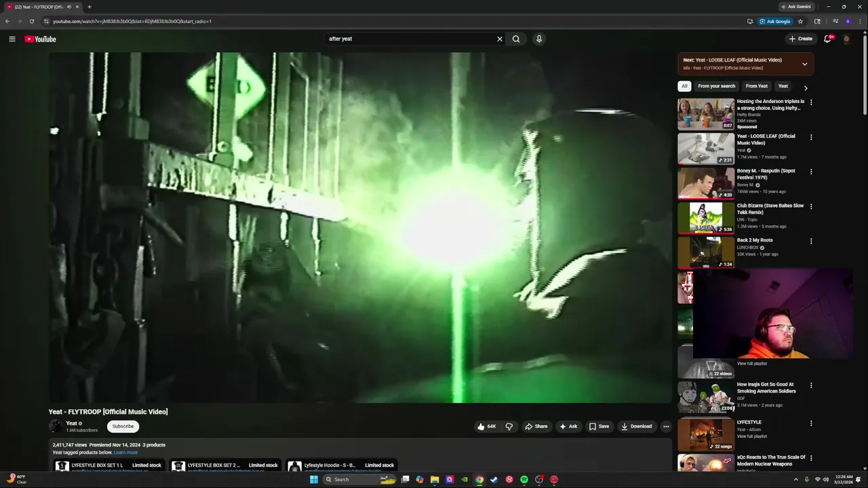868x488 pixels.
Task: Open the account avatar menu
Action: pos(846,39)
